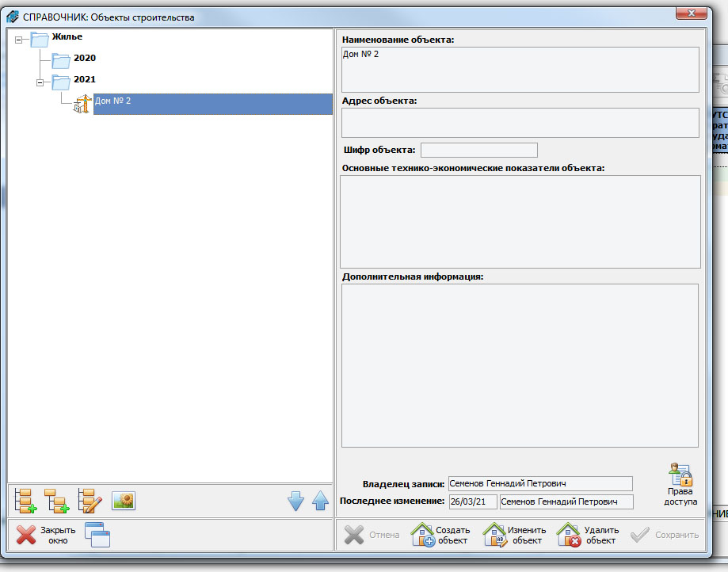
Task: Open Права доступа access rights
Action: coord(680,485)
